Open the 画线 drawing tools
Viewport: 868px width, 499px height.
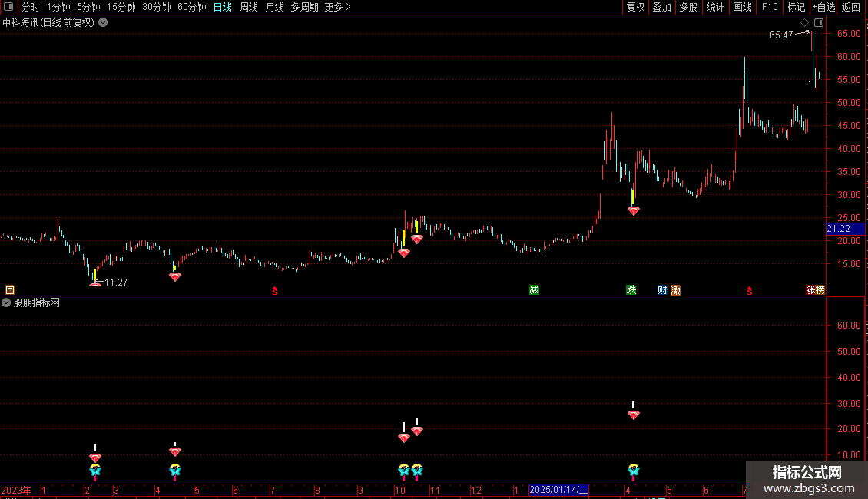(x=742, y=7)
